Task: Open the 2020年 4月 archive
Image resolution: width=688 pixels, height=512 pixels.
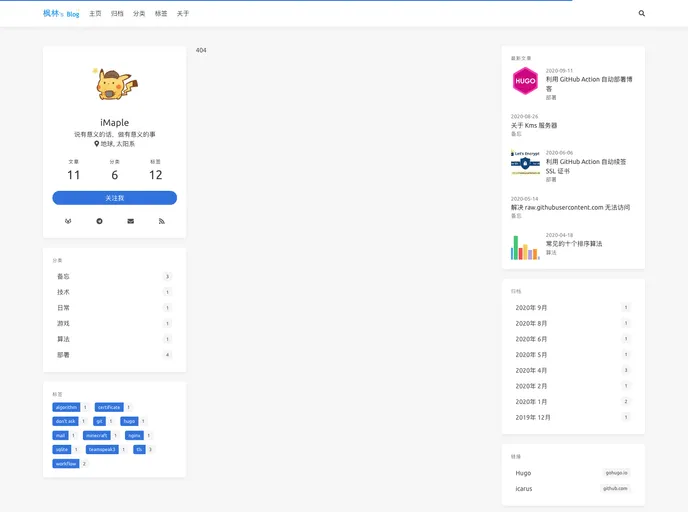Action: (573, 371)
